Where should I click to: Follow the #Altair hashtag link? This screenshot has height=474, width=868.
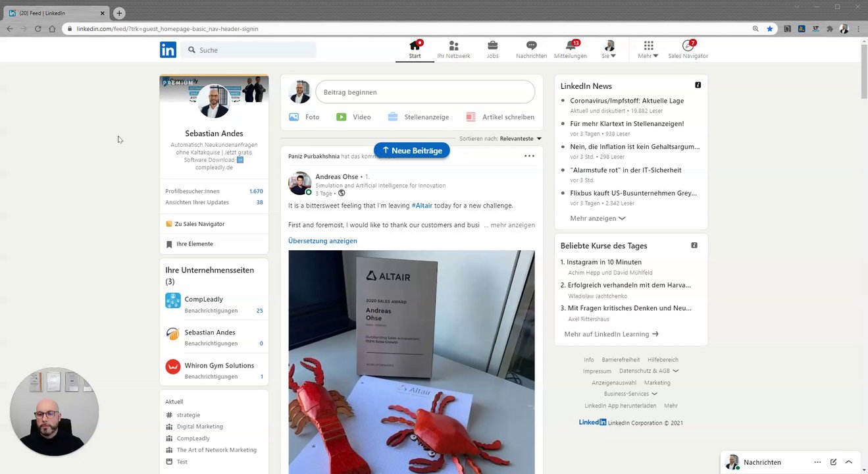(422, 205)
